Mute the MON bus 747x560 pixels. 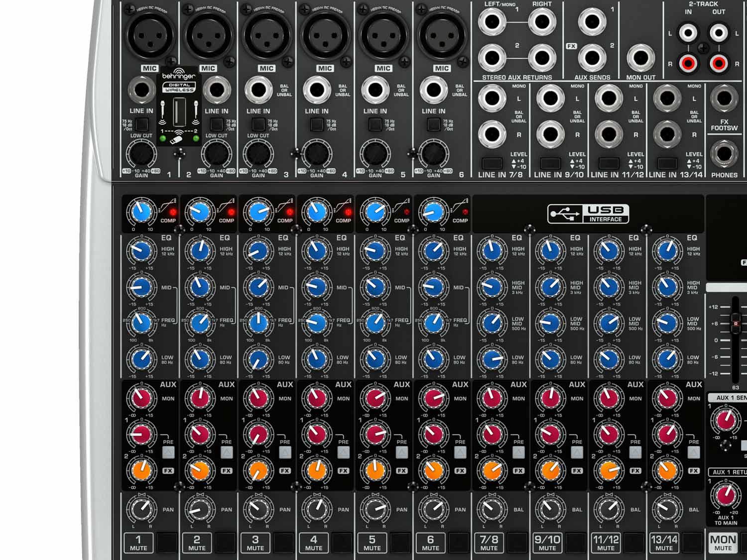[x=723, y=543]
